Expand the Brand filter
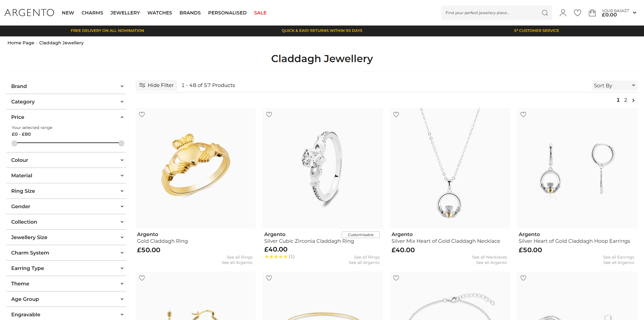The image size is (644, 320). point(66,86)
